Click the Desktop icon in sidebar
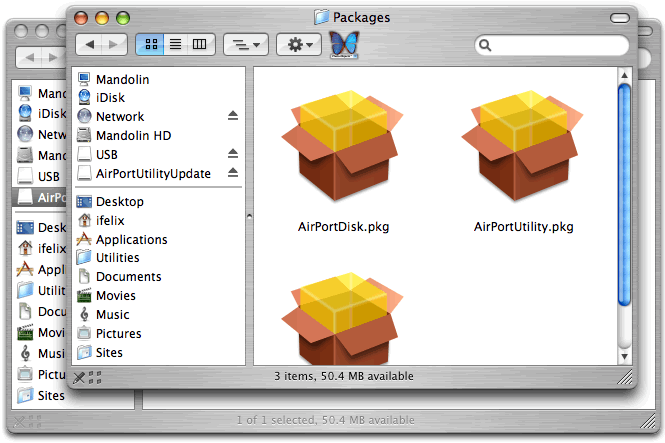Screen dimensions: 665x443 click(x=84, y=201)
